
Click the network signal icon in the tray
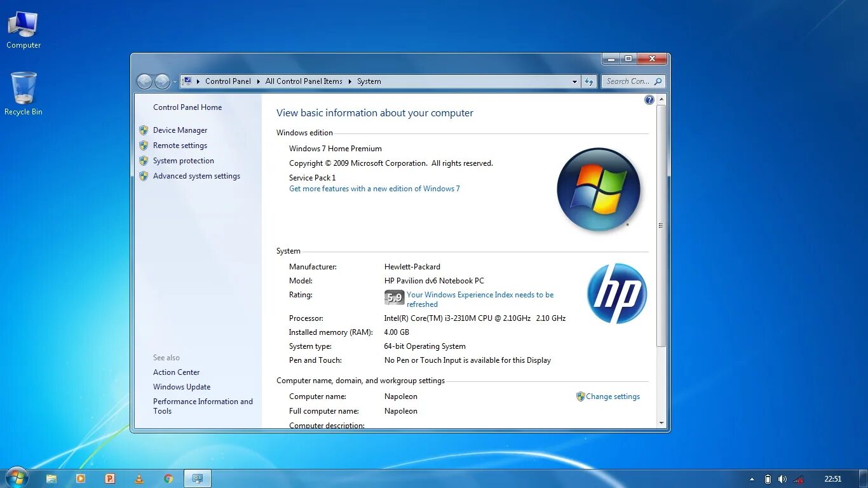pyautogui.click(x=798, y=479)
